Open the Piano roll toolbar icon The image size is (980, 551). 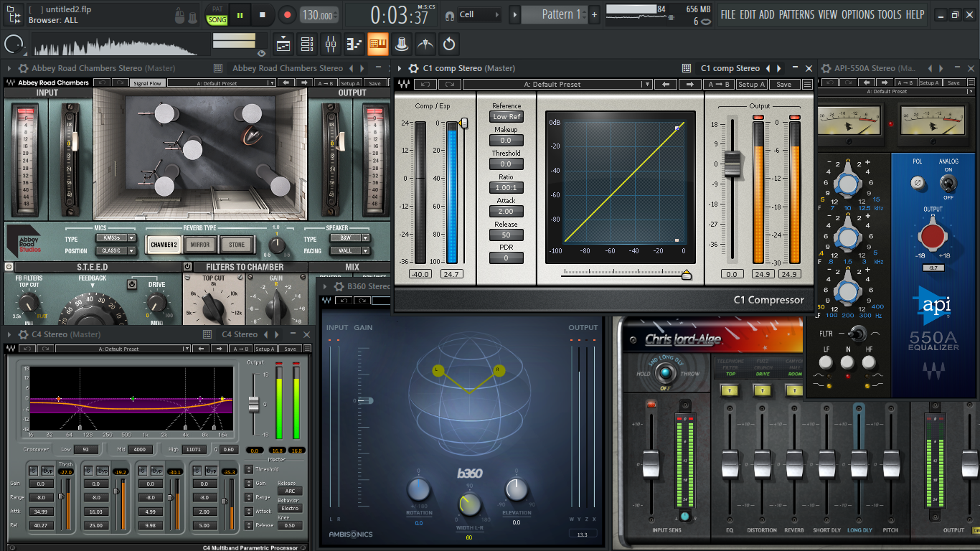pos(354,44)
